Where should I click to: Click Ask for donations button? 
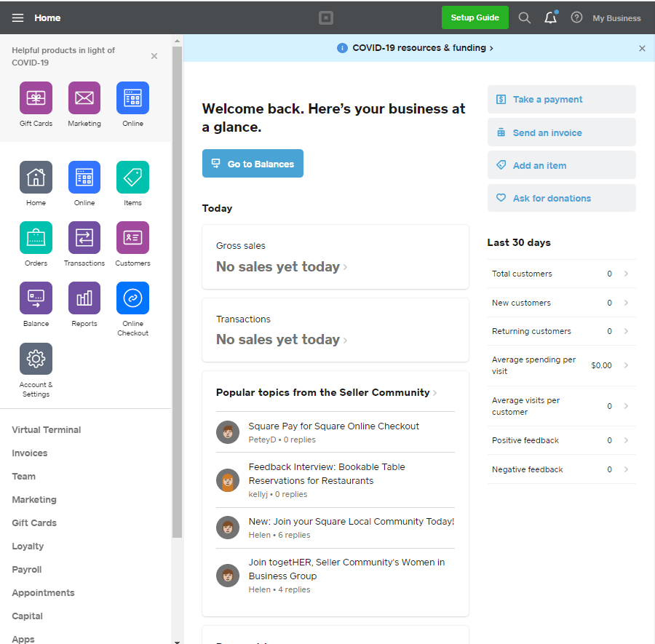[561, 198]
